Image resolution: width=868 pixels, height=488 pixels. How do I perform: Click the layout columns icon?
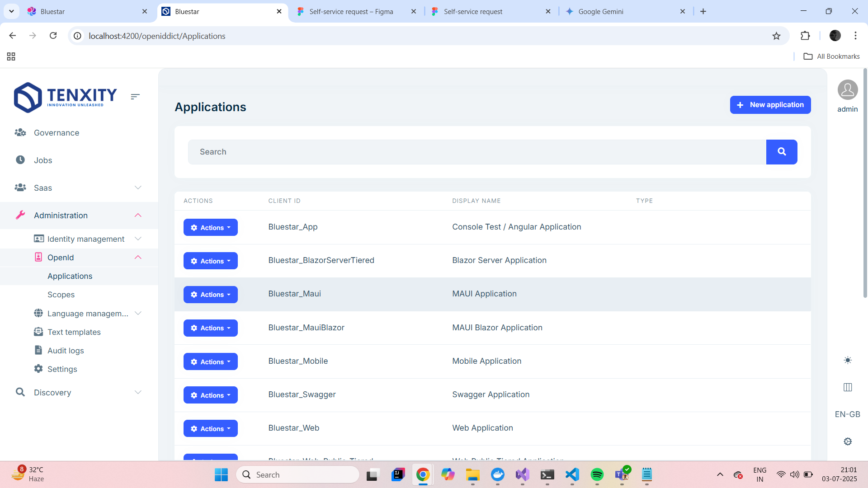pyautogui.click(x=848, y=387)
